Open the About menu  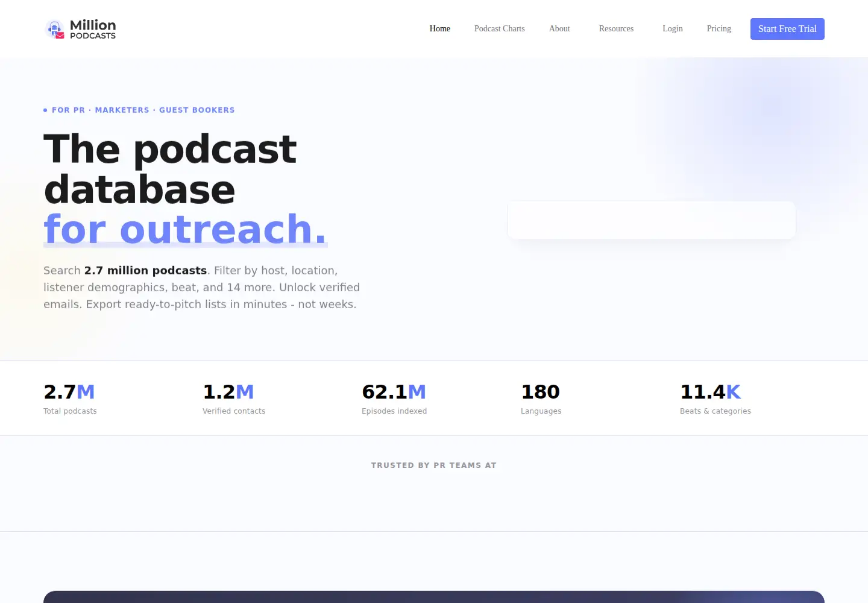(559, 28)
